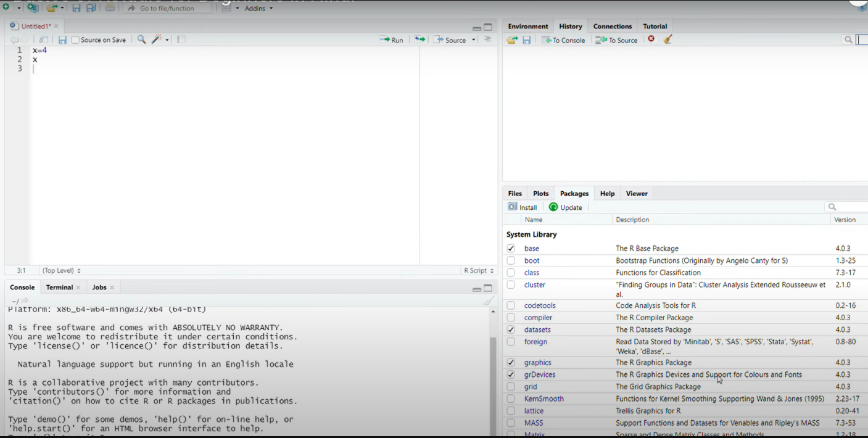The width and height of the screenshot is (868, 438).
Task: Open the lattice package link
Action: (534, 411)
